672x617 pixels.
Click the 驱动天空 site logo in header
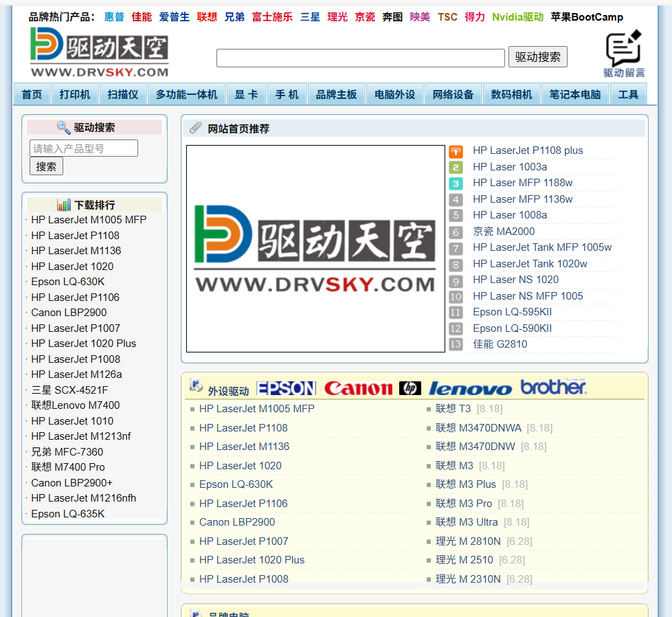point(100,52)
